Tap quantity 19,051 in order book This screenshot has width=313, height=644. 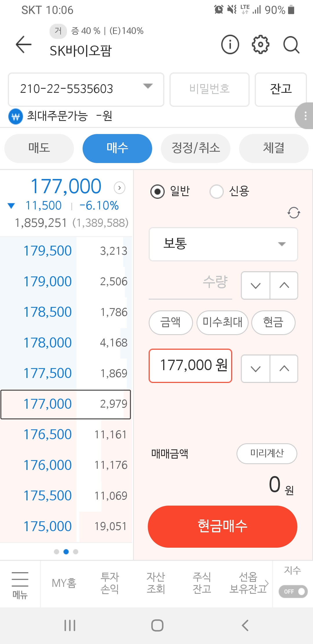(x=111, y=527)
